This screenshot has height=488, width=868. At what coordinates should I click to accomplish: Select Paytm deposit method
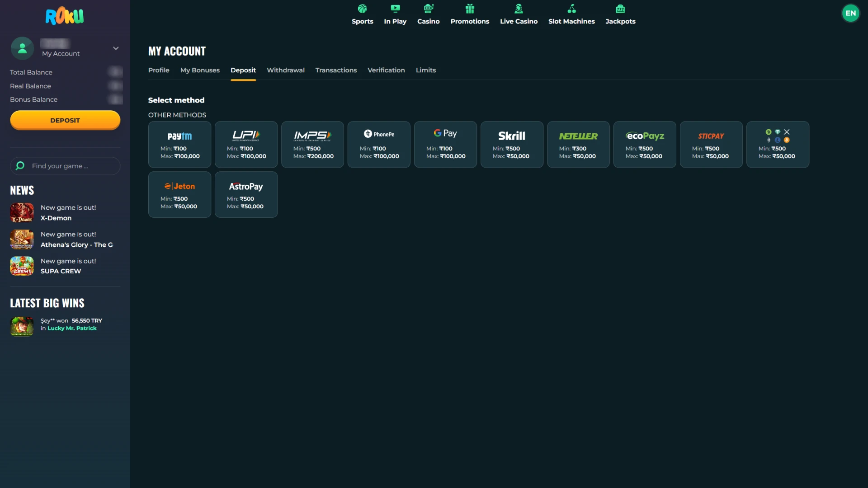pyautogui.click(x=179, y=145)
